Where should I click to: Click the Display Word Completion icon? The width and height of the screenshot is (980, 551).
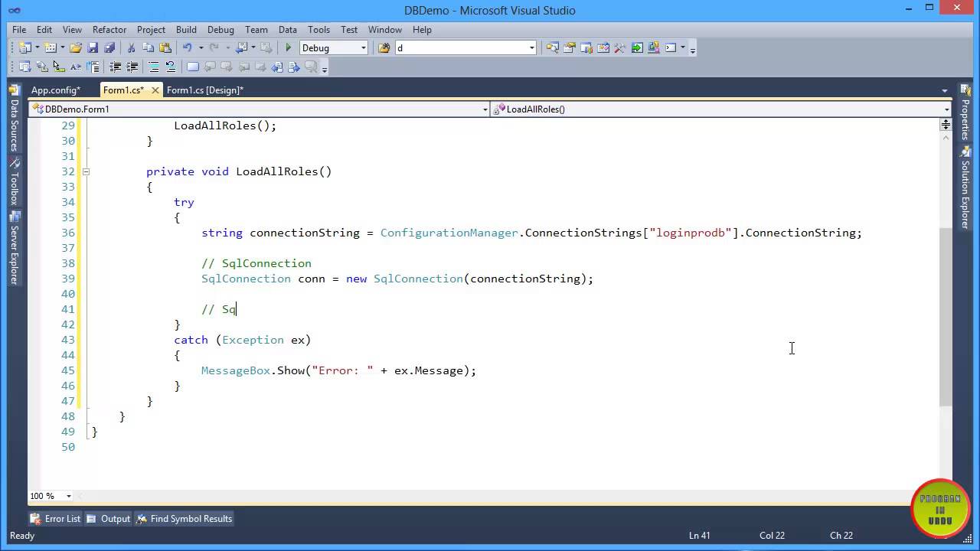76,67
